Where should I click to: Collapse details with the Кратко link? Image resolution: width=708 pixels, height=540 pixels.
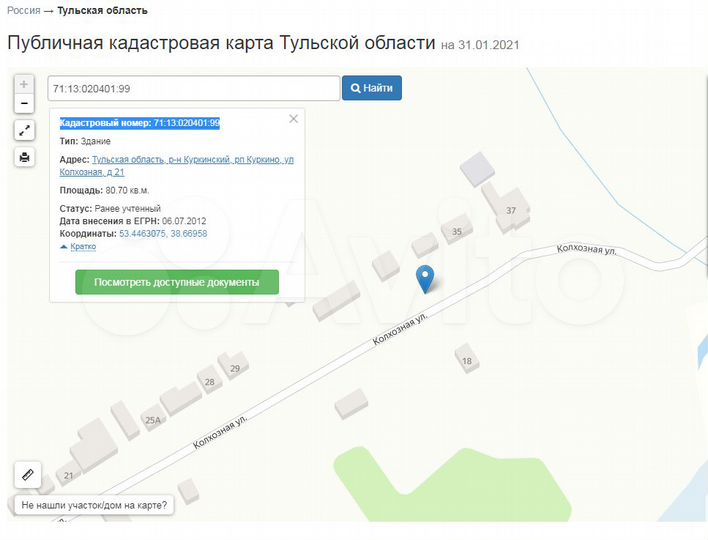83,247
